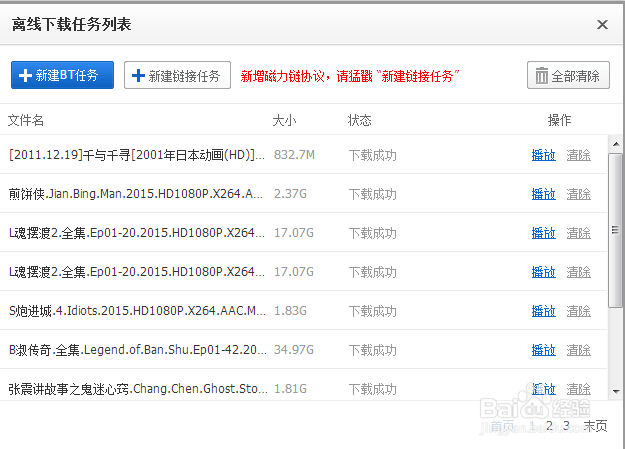Click the 新建BT任务 button

point(63,75)
